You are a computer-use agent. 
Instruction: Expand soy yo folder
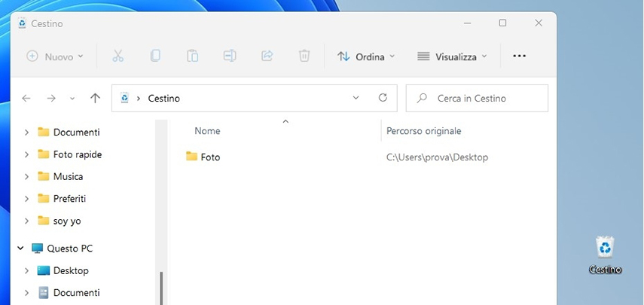(26, 221)
